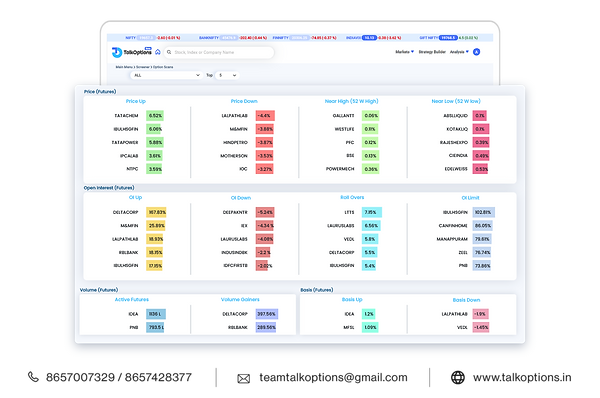
Task: Click the globe website icon in the footer
Action: click(458, 377)
